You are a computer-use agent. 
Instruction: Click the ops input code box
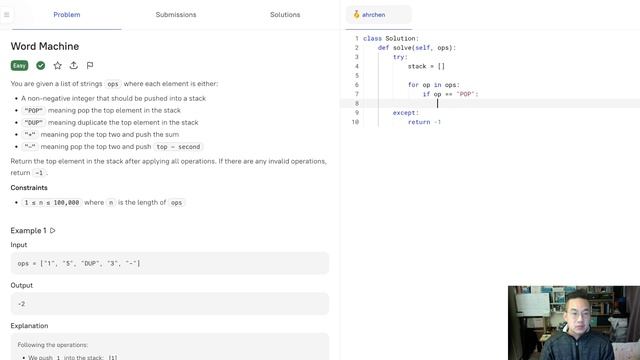170,263
